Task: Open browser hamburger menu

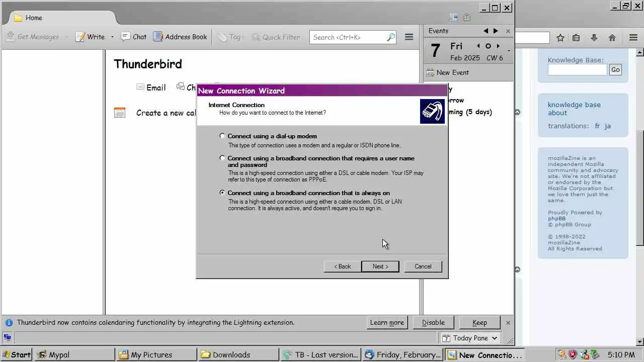Action: click(x=633, y=38)
